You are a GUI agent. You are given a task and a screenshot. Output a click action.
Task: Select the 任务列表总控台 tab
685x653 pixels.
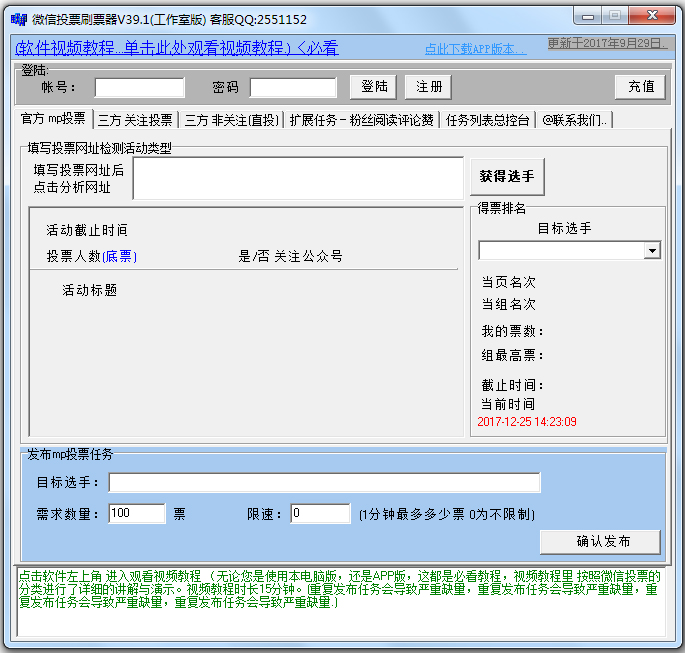coord(488,120)
